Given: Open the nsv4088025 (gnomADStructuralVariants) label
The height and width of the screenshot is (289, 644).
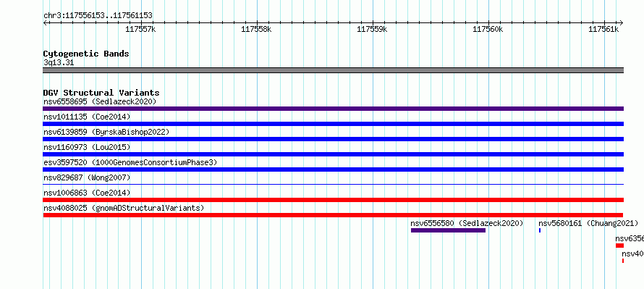Looking at the screenshot, I should (x=124, y=208).
